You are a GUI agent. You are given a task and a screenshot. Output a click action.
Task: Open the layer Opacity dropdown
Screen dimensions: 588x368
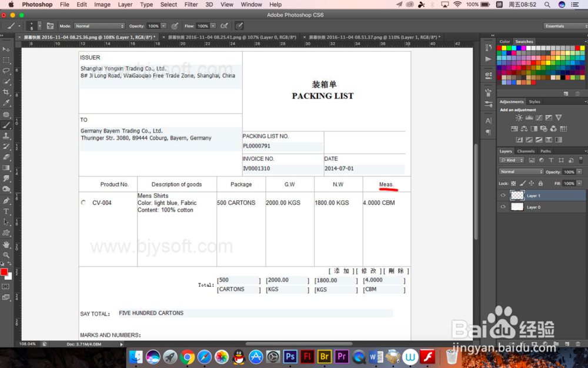pos(579,171)
